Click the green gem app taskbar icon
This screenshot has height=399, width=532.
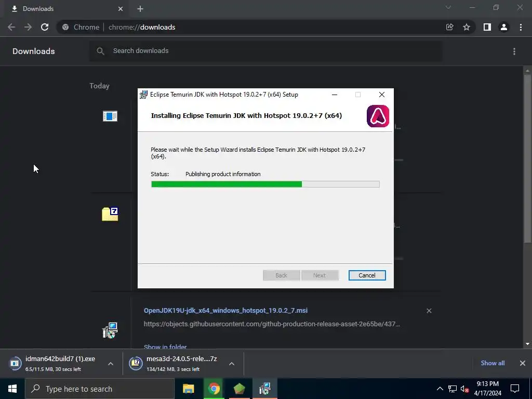tap(239, 389)
